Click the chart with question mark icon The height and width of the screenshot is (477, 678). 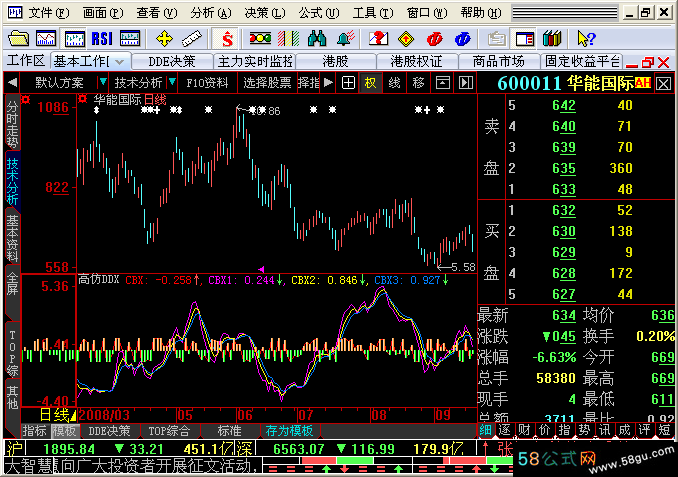(x=378, y=39)
